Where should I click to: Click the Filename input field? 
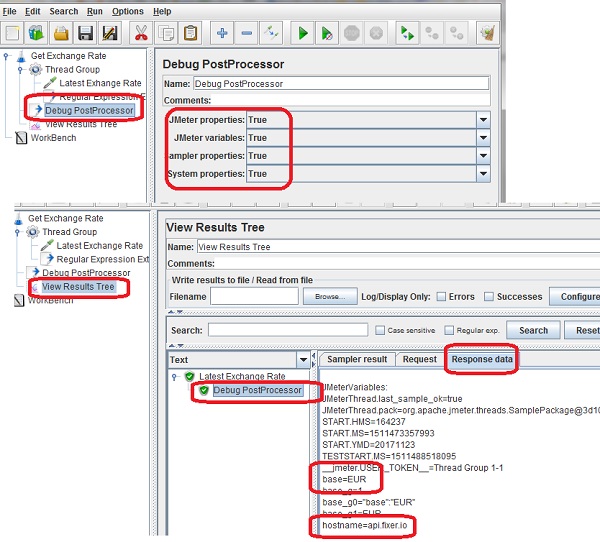point(254,297)
